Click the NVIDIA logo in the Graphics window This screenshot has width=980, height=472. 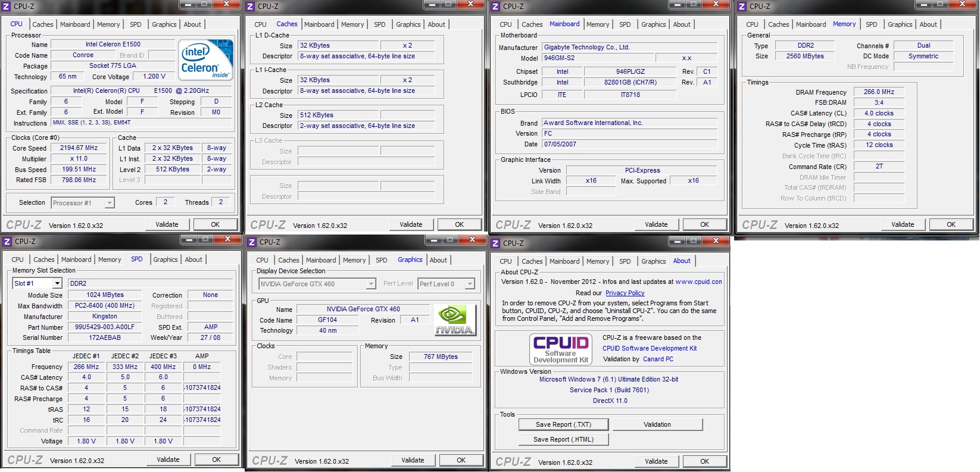pos(455,320)
